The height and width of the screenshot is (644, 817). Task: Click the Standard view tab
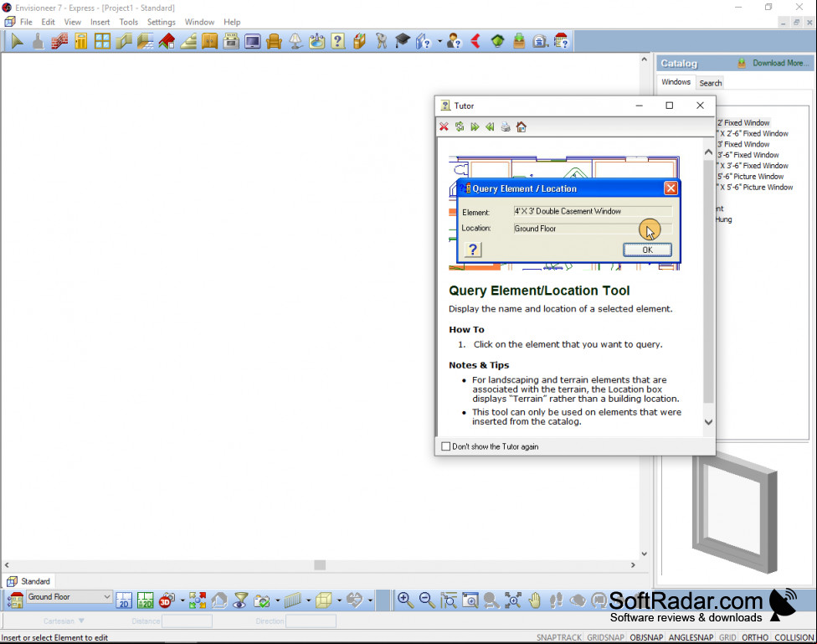pyautogui.click(x=29, y=581)
